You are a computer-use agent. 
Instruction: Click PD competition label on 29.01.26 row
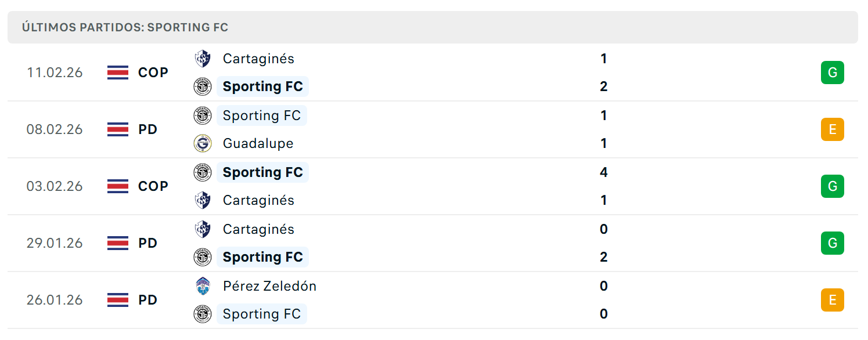(148, 243)
